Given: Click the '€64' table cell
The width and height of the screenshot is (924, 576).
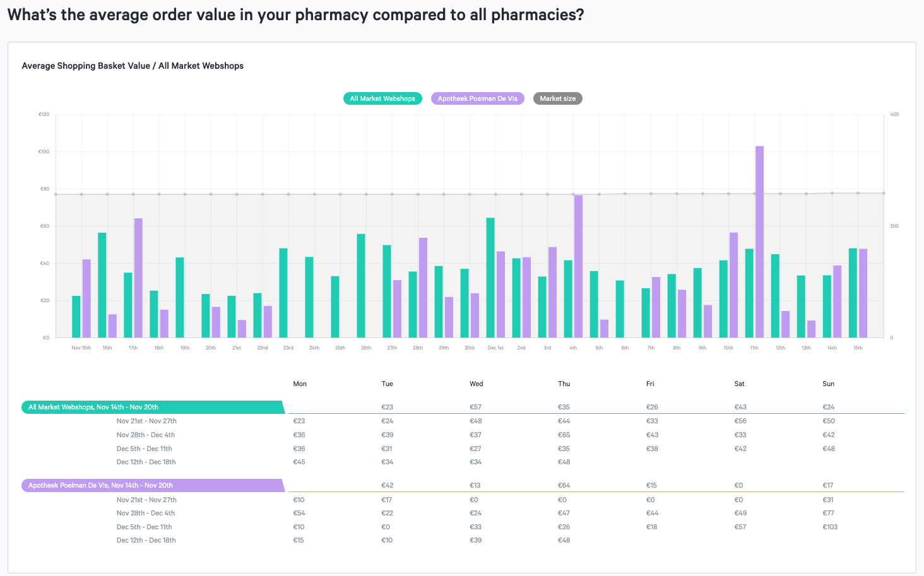Looking at the screenshot, I should point(564,485).
